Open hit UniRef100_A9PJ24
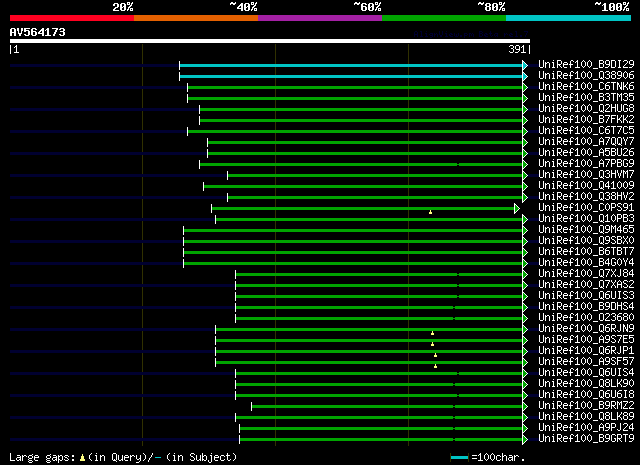 click(586, 428)
